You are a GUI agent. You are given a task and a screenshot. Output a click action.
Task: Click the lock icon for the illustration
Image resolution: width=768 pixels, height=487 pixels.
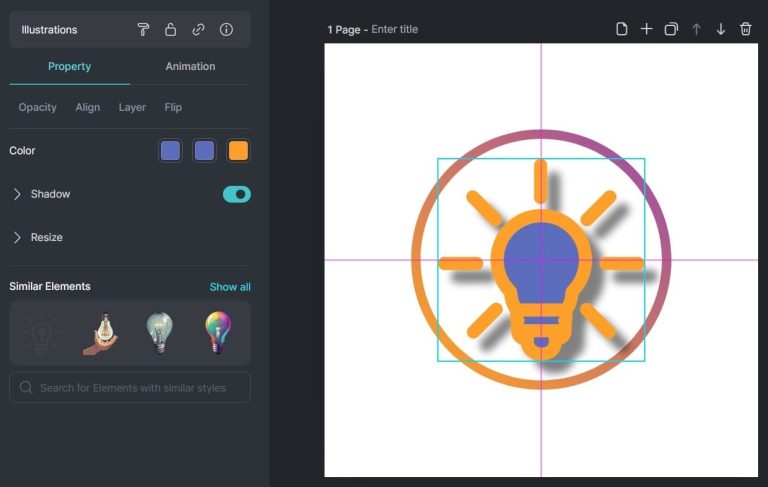click(171, 30)
